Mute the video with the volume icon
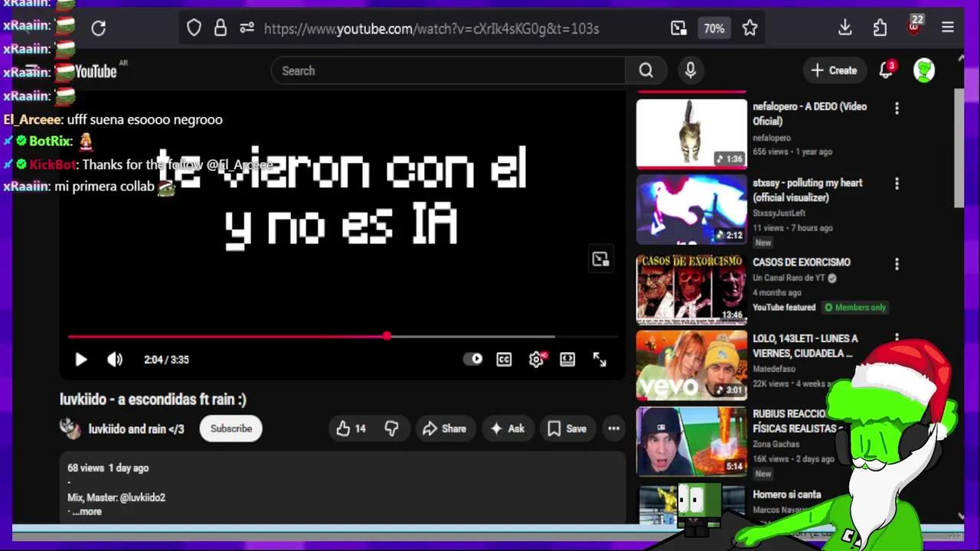The image size is (980, 551). [114, 359]
